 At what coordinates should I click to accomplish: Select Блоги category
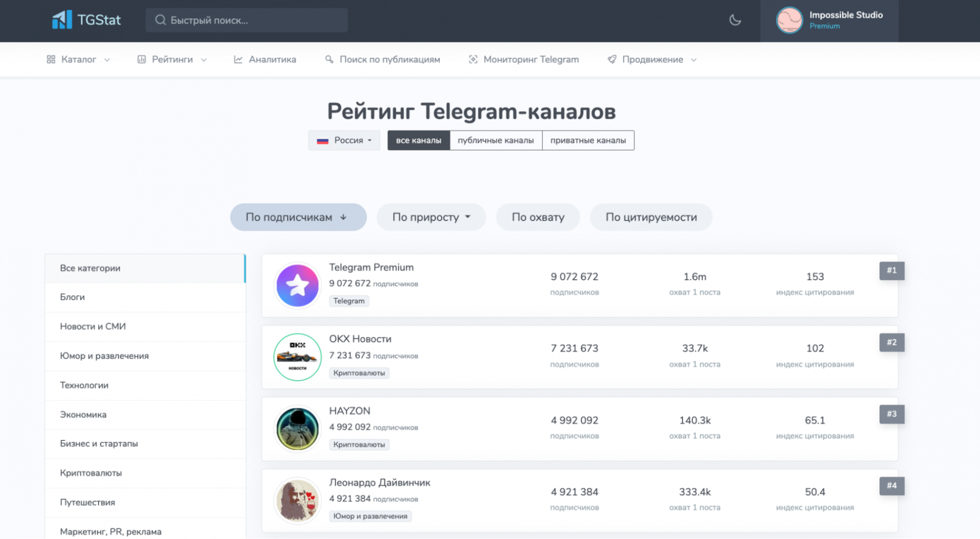[145, 297]
